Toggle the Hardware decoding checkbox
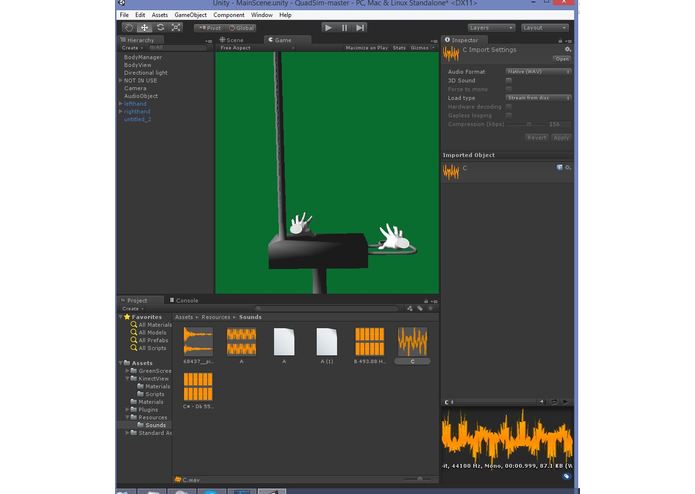This screenshot has height=494, width=695. (509, 107)
